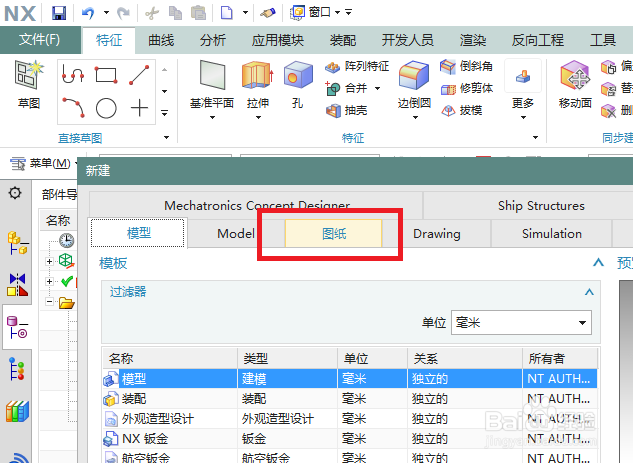Click 合并 unite command
Viewport: 633px width, 463px height.
pos(347,88)
